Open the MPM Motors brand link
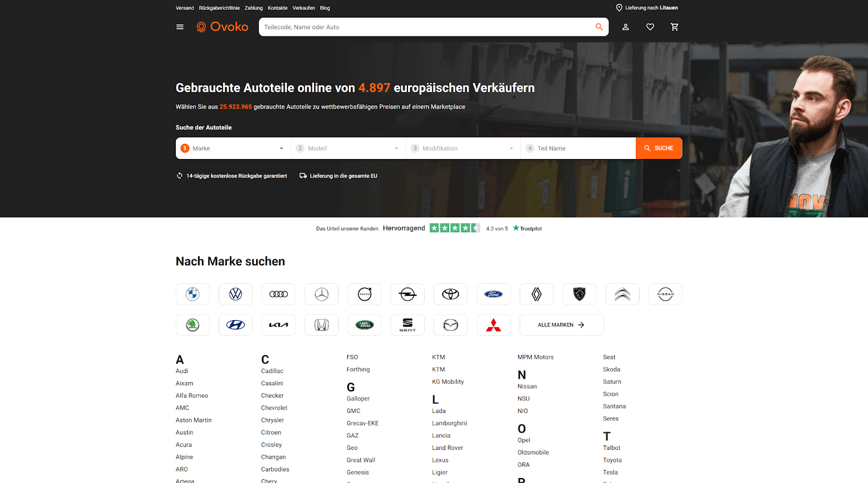The image size is (868, 483). [x=535, y=357]
